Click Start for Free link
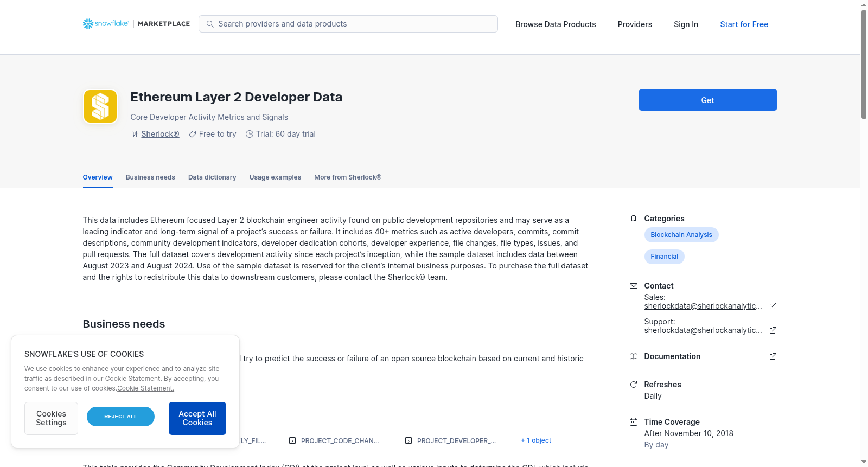This screenshot has height=467, width=868. click(x=744, y=24)
